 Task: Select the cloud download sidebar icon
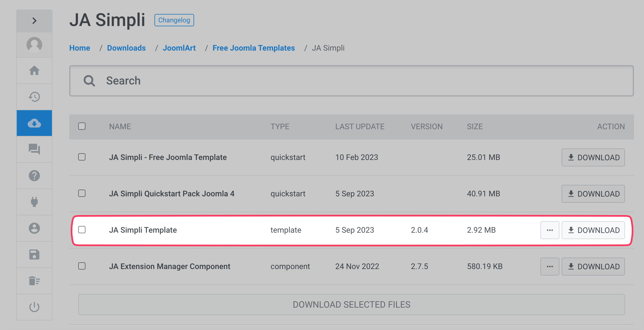(34, 123)
